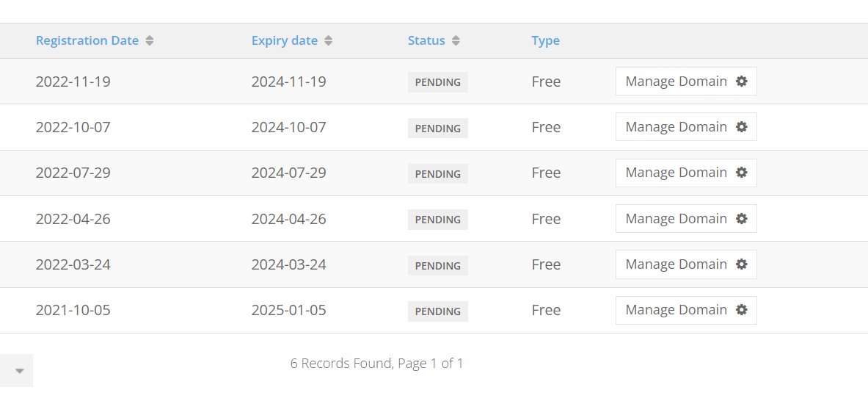Click expiry date 2024-03-24
This screenshot has height=404, width=868.
coord(289,264)
